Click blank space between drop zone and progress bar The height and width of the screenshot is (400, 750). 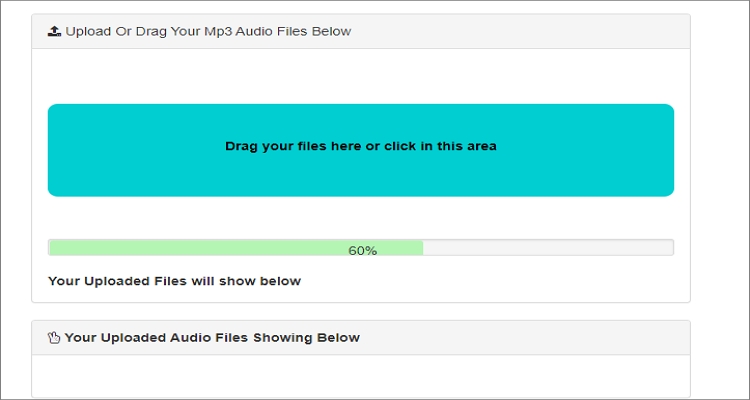pos(361,218)
